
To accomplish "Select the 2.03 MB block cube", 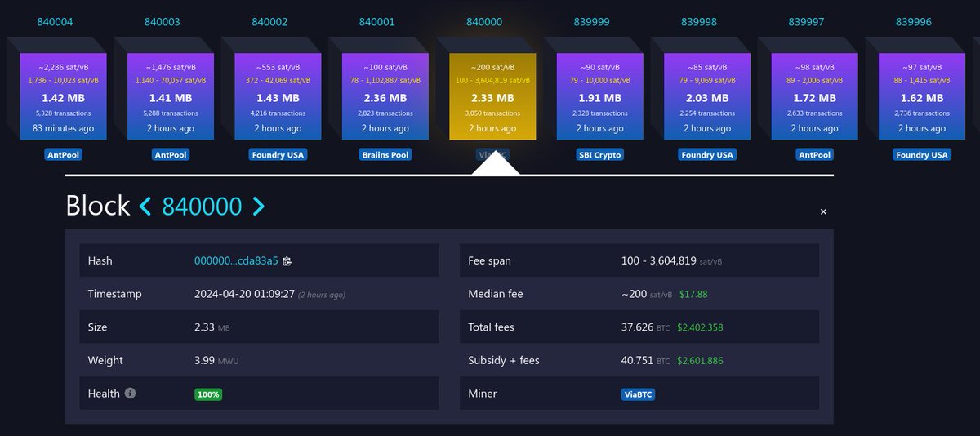I will pyautogui.click(x=707, y=96).
